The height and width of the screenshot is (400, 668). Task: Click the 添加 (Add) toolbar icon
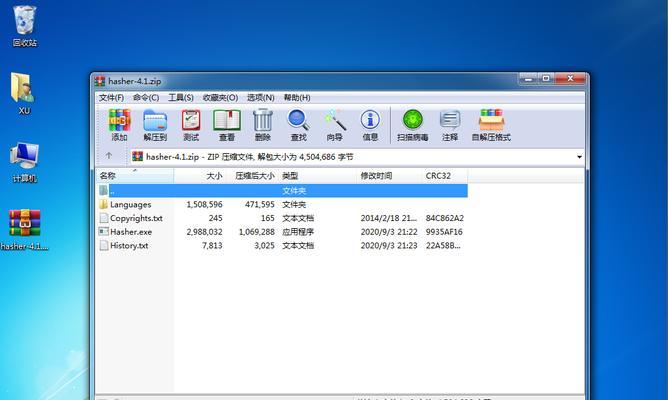119,121
